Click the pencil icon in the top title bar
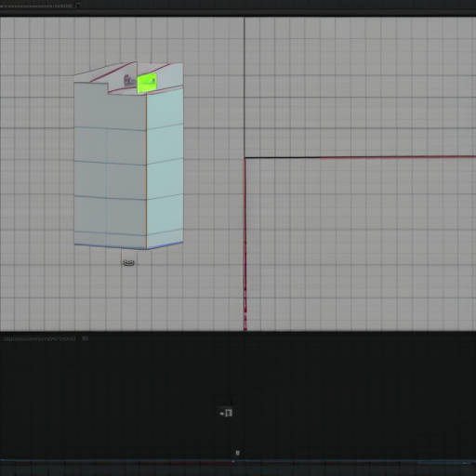Image resolution: width=476 pixels, height=476 pixels. pyautogui.click(x=78, y=6)
